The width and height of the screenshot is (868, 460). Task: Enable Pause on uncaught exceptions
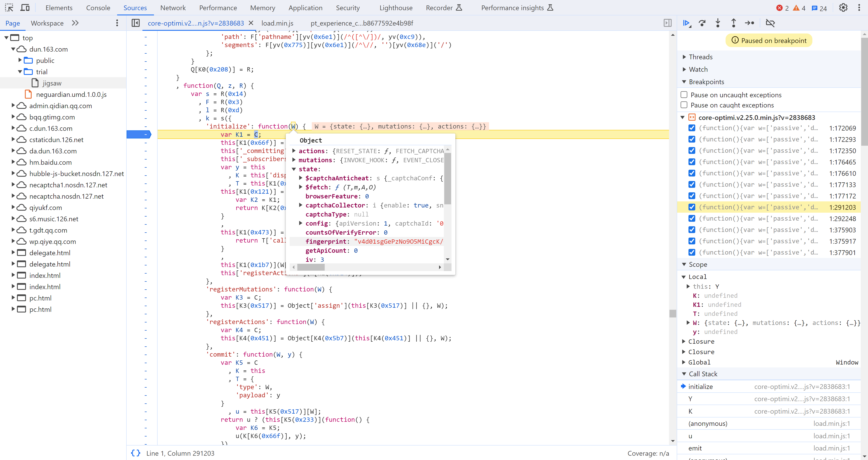coord(684,95)
